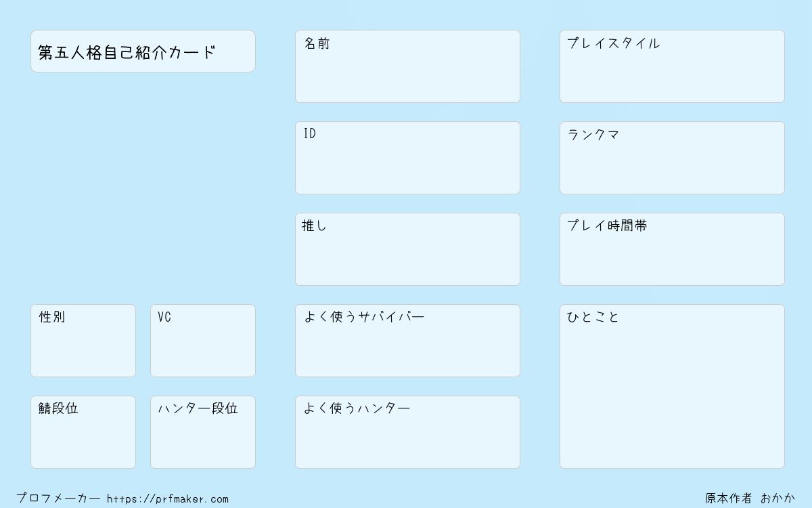Click the 推し field box
812x508 pixels.
click(x=407, y=249)
